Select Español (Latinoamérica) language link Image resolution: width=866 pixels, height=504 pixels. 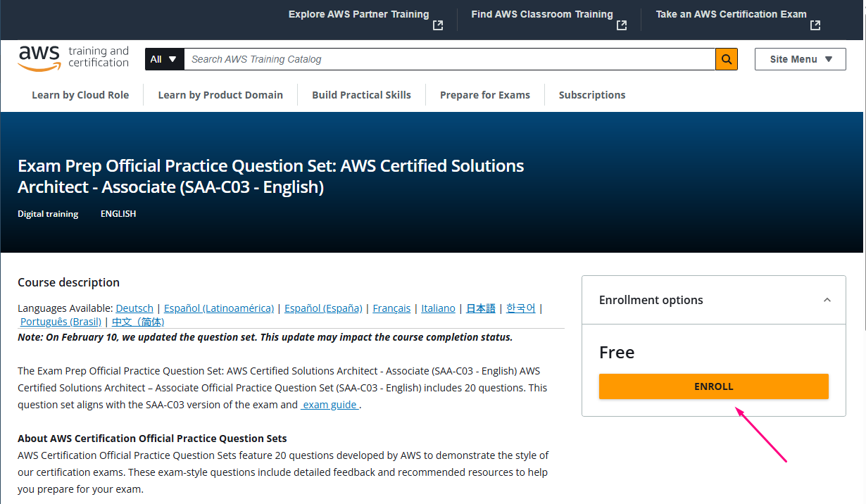pos(219,308)
